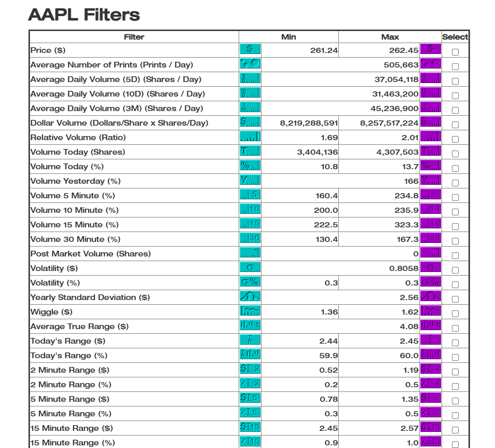Check the Wiggle row's Select checkbox
This screenshot has width=495, height=448.
(x=456, y=313)
